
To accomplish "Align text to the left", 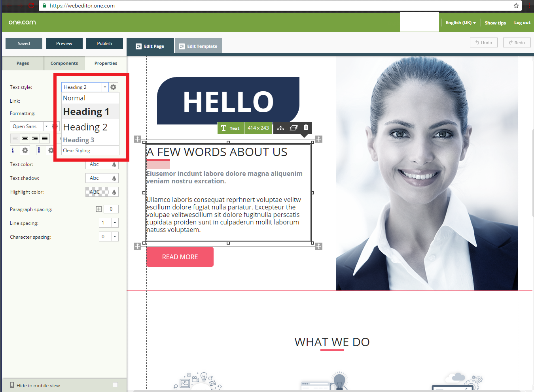I will pyautogui.click(x=15, y=138).
